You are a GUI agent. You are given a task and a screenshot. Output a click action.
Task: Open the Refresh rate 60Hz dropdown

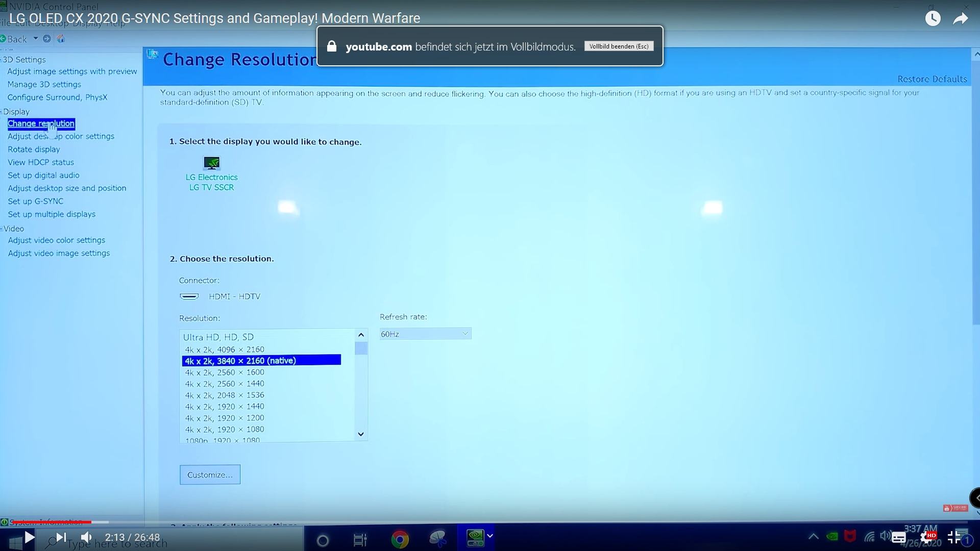click(x=425, y=334)
